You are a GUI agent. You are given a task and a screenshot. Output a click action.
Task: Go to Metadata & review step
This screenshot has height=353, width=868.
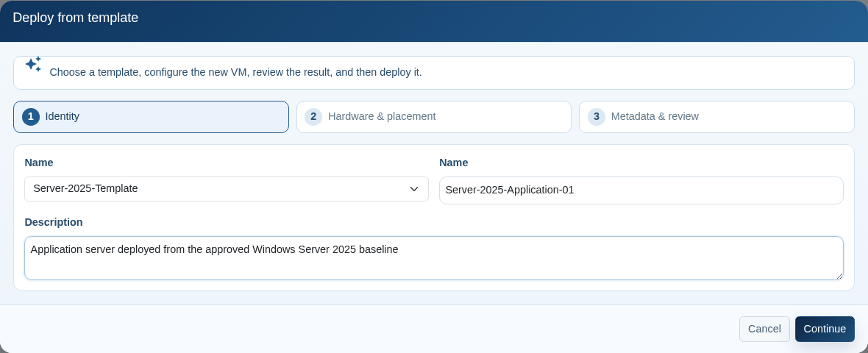[x=716, y=117]
